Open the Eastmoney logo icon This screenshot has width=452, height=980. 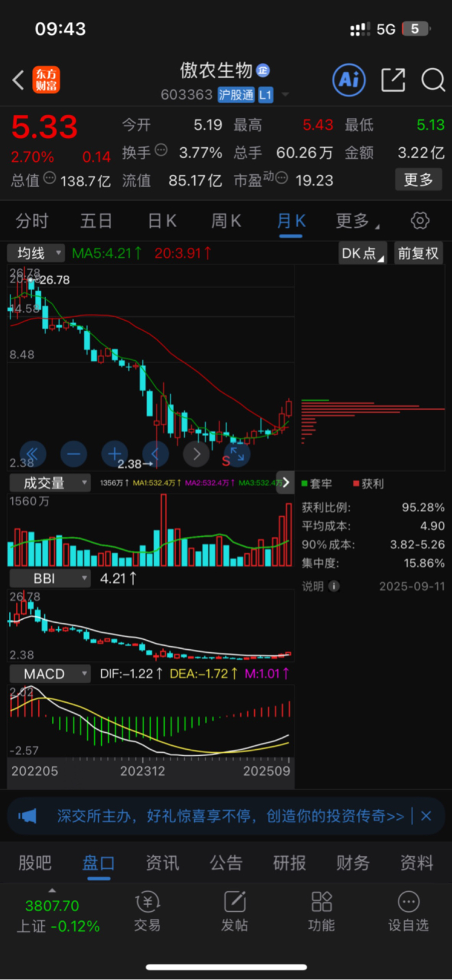point(46,80)
